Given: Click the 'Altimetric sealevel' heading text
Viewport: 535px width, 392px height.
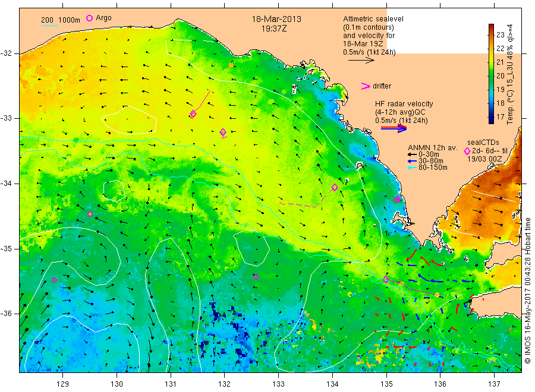Looking at the screenshot, I should tap(373, 19).
